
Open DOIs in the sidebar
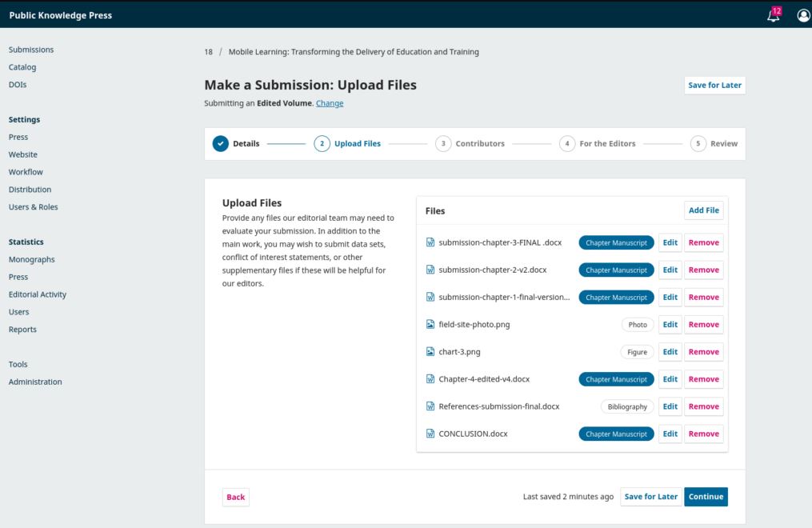click(x=18, y=84)
